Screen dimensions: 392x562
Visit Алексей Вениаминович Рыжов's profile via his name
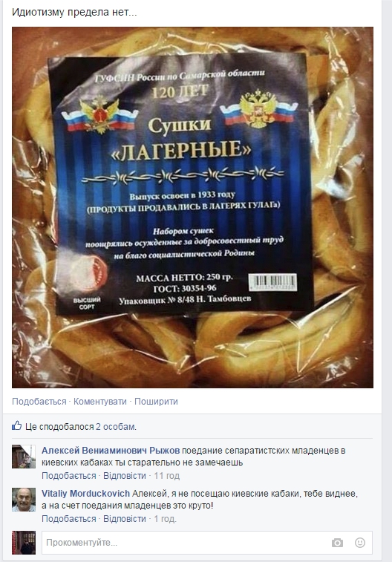[111, 451]
